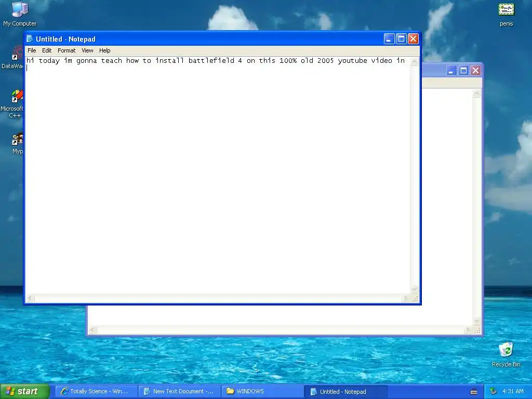Click the word 'youtube' in Notepad text
Viewport: 532px width, 399px height.
coord(353,61)
